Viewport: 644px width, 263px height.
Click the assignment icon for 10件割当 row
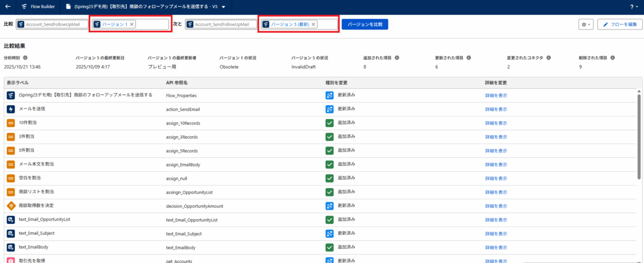tap(11, 123)
